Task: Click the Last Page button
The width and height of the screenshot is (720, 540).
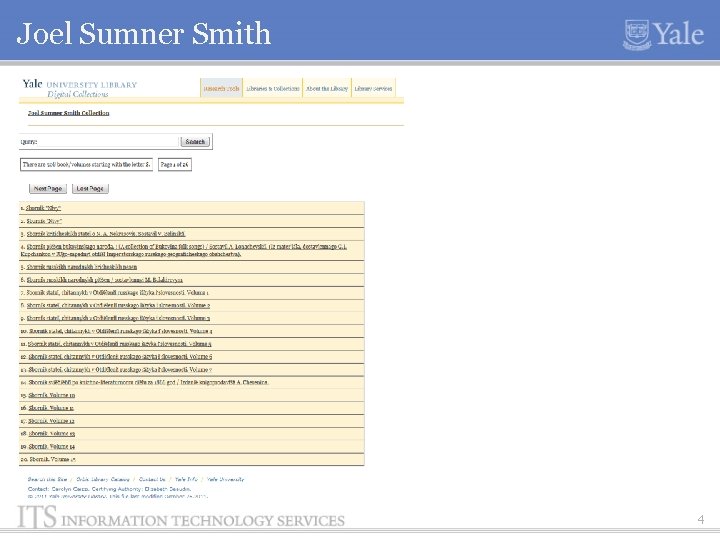Action: click(90, 188)
